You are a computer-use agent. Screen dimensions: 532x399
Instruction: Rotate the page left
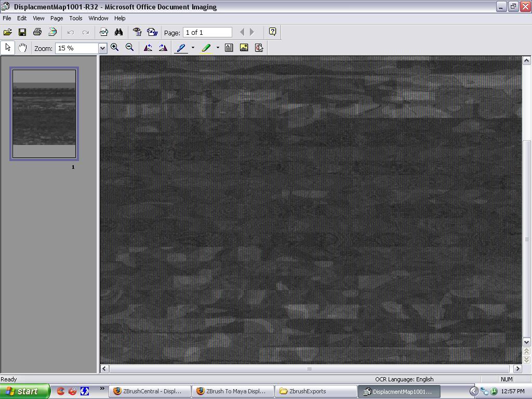148,48
